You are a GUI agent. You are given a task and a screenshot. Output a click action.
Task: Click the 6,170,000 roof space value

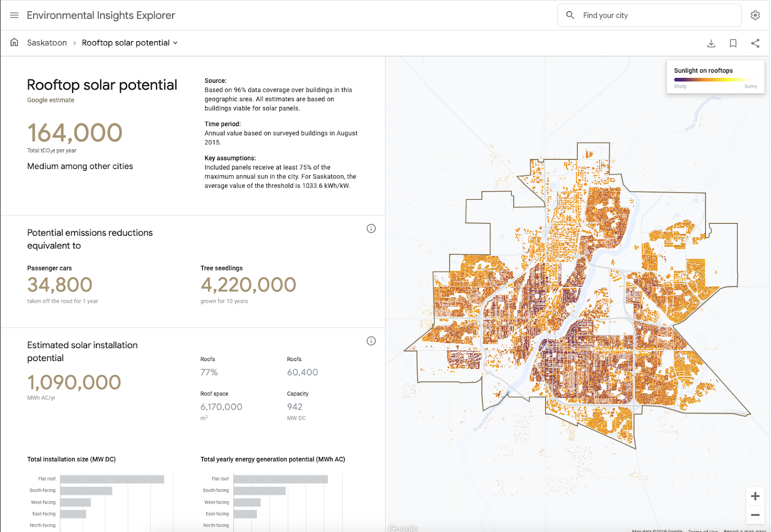click(x=221, y=407)
